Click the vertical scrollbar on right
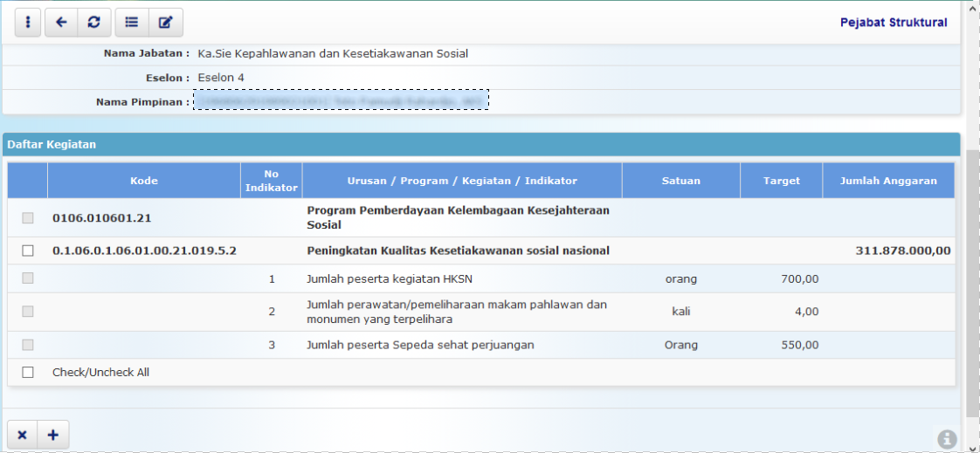Image resolution: width=980 pixels, height=453 pixels. (x=972, y=279)
